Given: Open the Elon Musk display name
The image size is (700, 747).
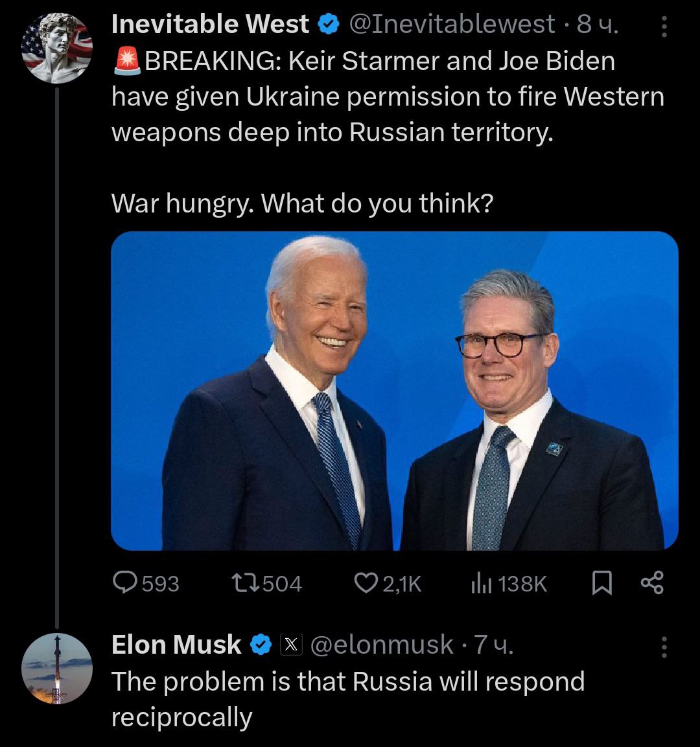Looking at the screenshot, I should (176, 645).
